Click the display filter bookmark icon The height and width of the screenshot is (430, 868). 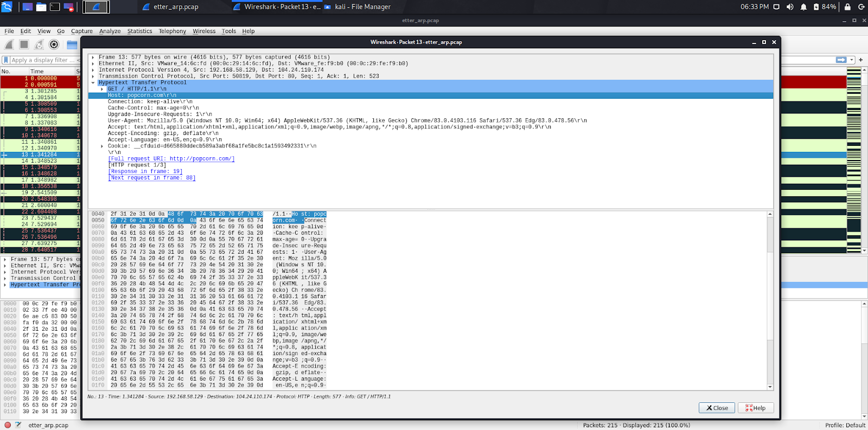point(6,60)
